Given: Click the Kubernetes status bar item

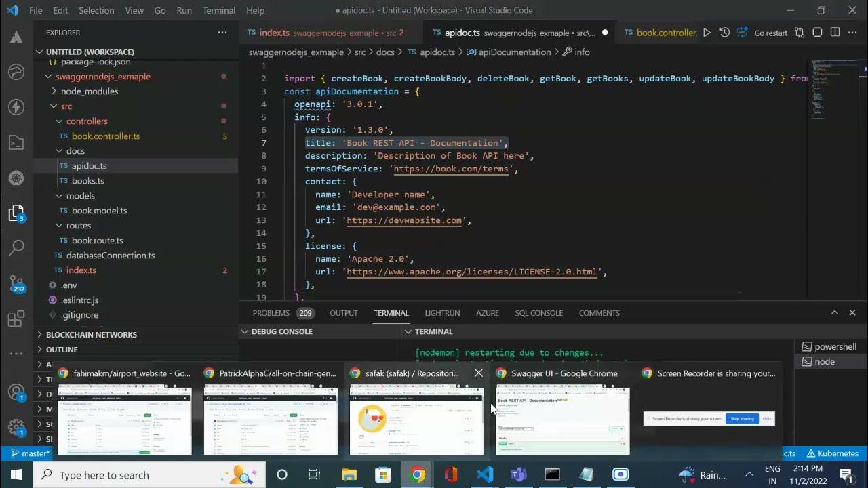Looking at the screenshot, I should (833, 453).
